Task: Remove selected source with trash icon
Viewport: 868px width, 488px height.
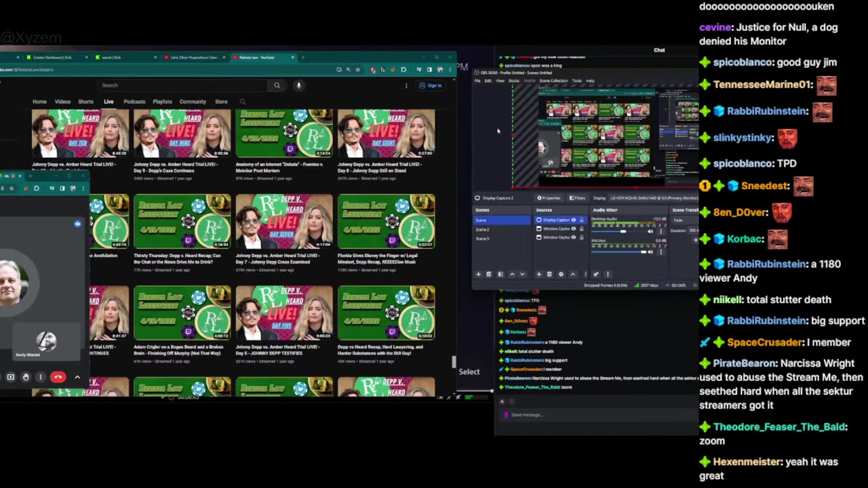Action: (549, 274)
